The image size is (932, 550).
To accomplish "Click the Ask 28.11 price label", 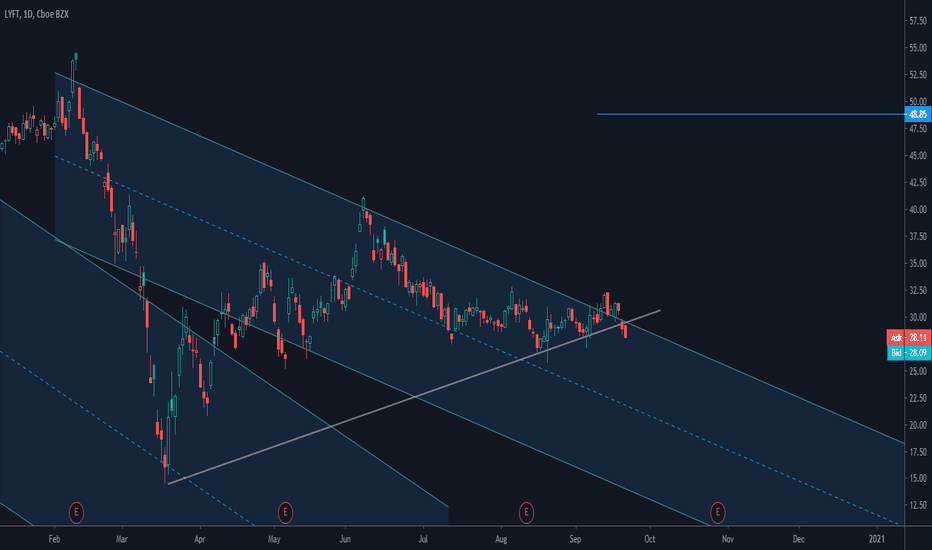I will coord(909,337).
